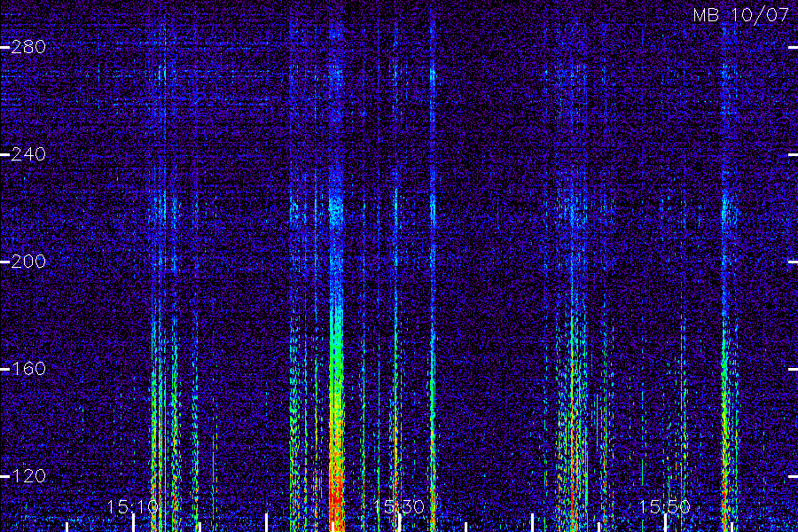Click the MB 10/07 date label
The image size is (798, 532).
(x=741, y=15)
